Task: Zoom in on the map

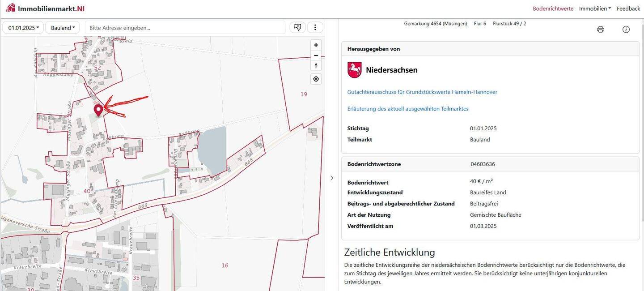Action: (316, 45)
